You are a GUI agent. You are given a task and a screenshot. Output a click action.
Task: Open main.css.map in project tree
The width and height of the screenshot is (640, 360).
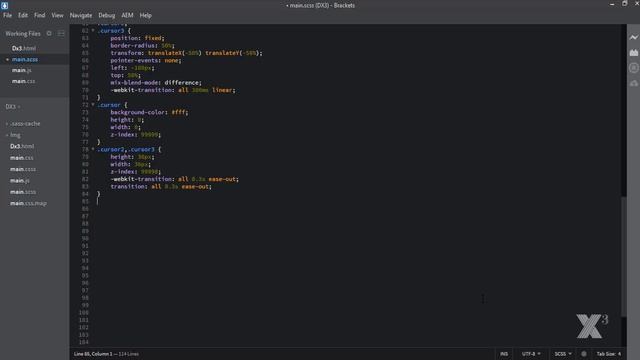pyautogui.click(x=28, y=203)
